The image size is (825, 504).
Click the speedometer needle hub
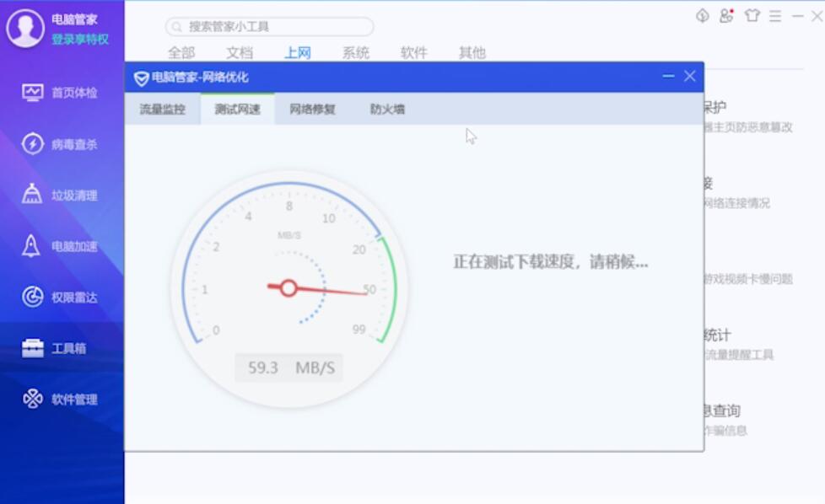click(288, 288)
